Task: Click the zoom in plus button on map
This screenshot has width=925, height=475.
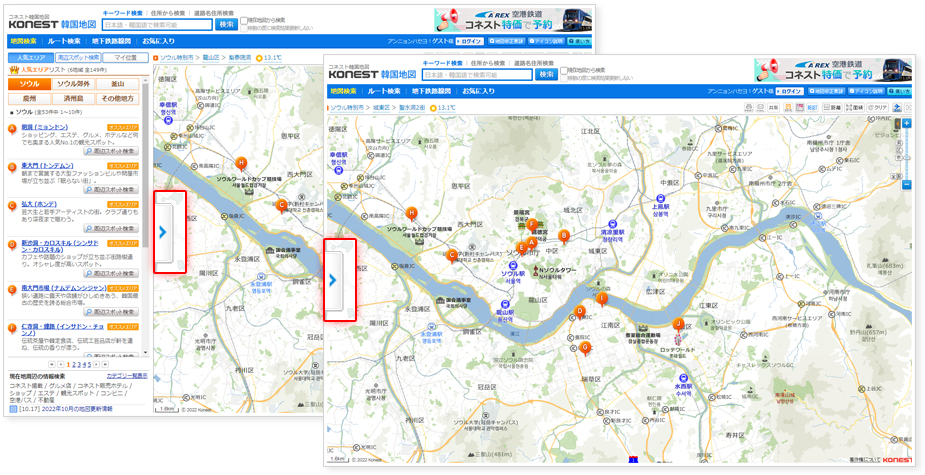Action: tap(906, 123)
